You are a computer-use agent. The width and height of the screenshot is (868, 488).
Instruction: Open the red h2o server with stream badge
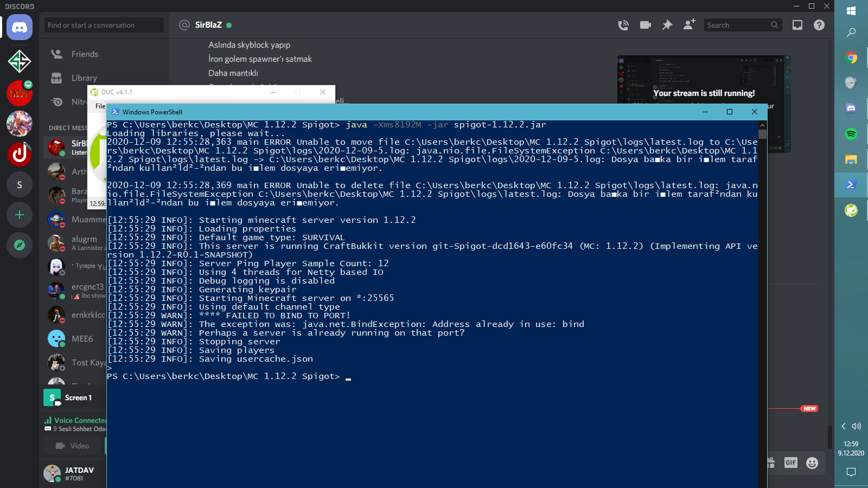20,93
